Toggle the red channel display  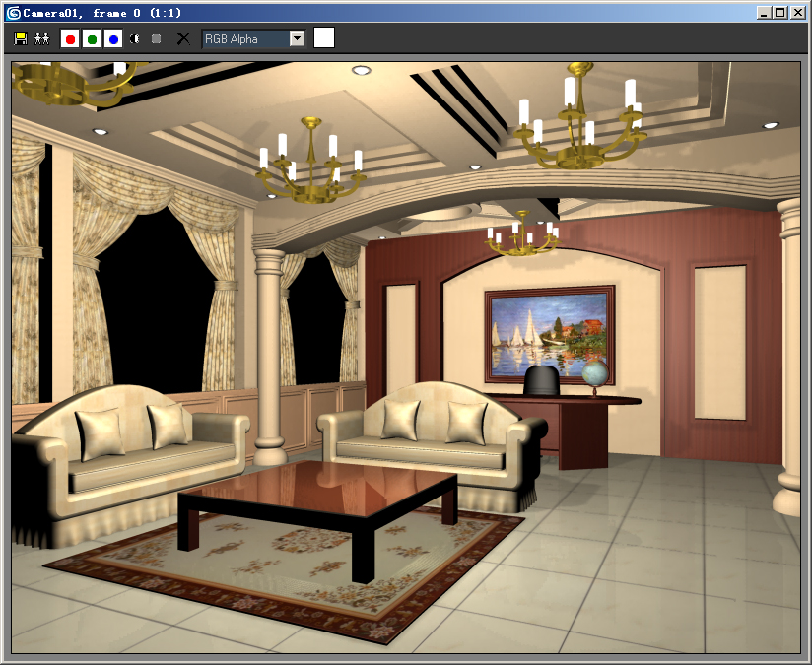click(x=70, y=38)
